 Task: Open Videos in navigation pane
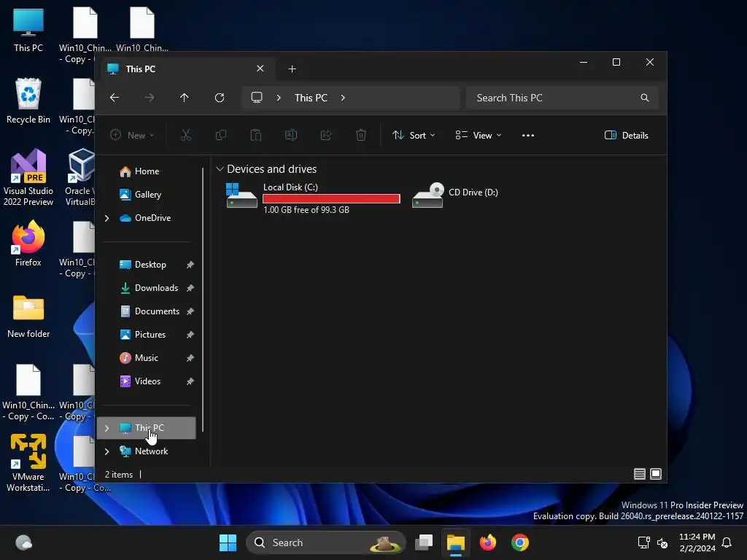[147, 381]
